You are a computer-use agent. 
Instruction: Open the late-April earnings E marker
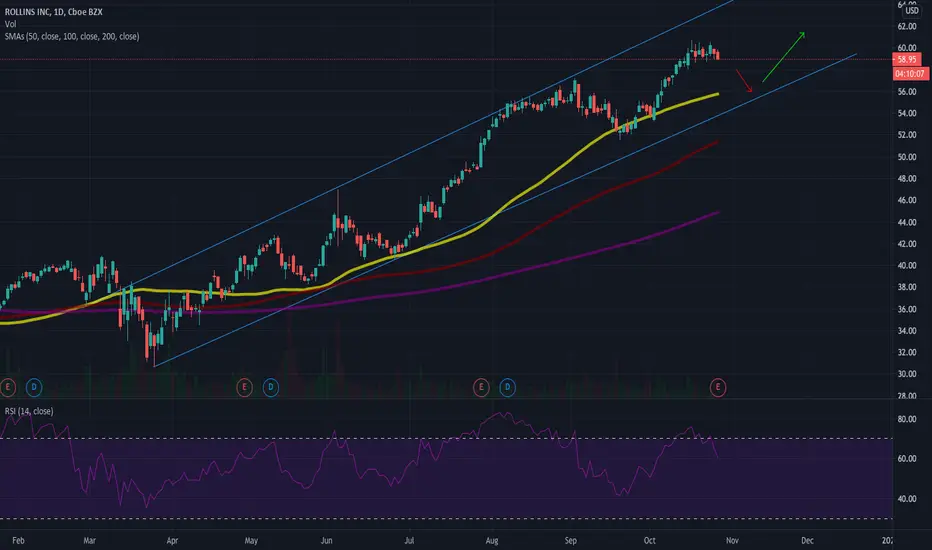coord(244,388)
